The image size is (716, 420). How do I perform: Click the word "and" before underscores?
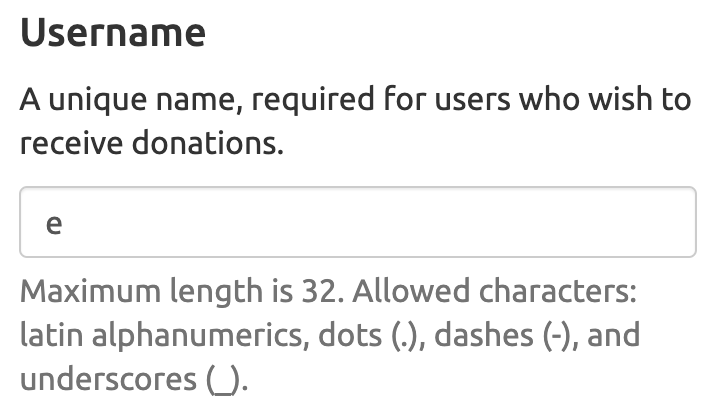613,335
